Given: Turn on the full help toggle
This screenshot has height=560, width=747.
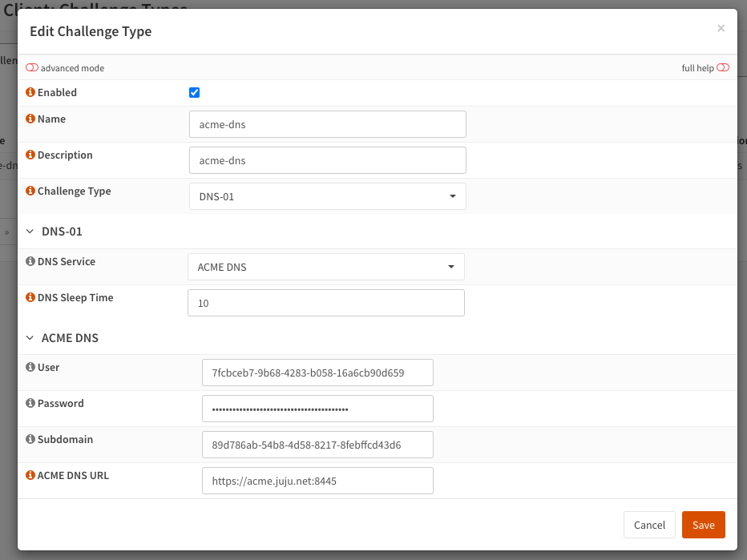Looking at the screenshot, I should [x=723, y=67].
